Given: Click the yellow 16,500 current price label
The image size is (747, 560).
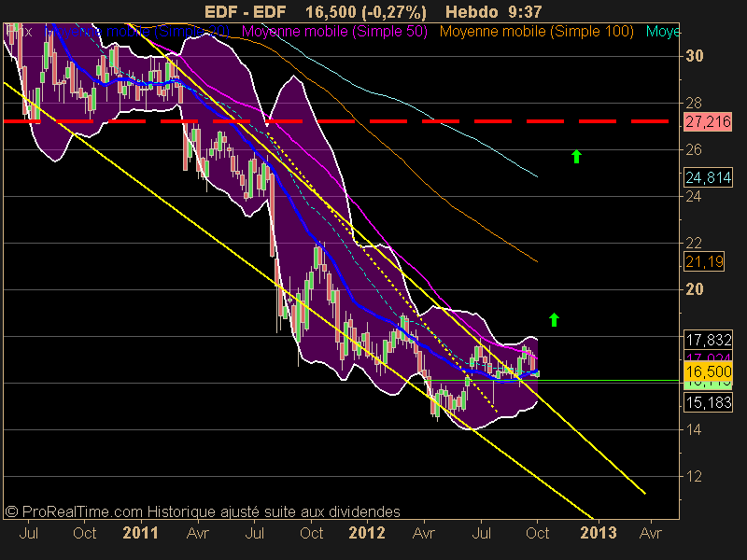Looking at the screenshot, I should pyautogui.click(x=708, y=371).
